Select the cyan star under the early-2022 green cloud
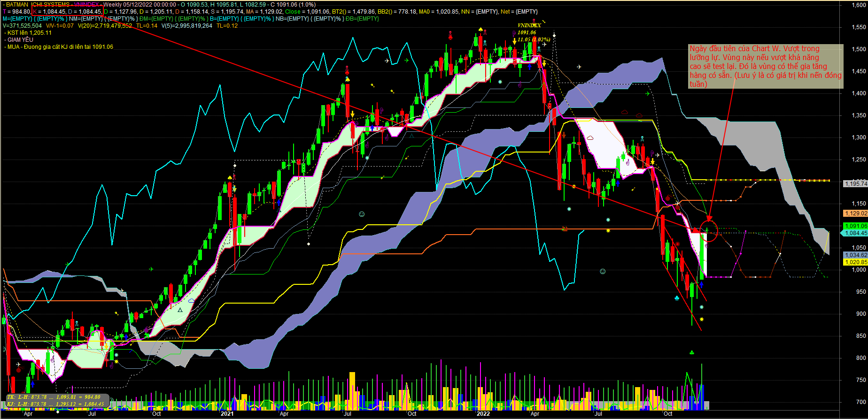 point(500,82)
